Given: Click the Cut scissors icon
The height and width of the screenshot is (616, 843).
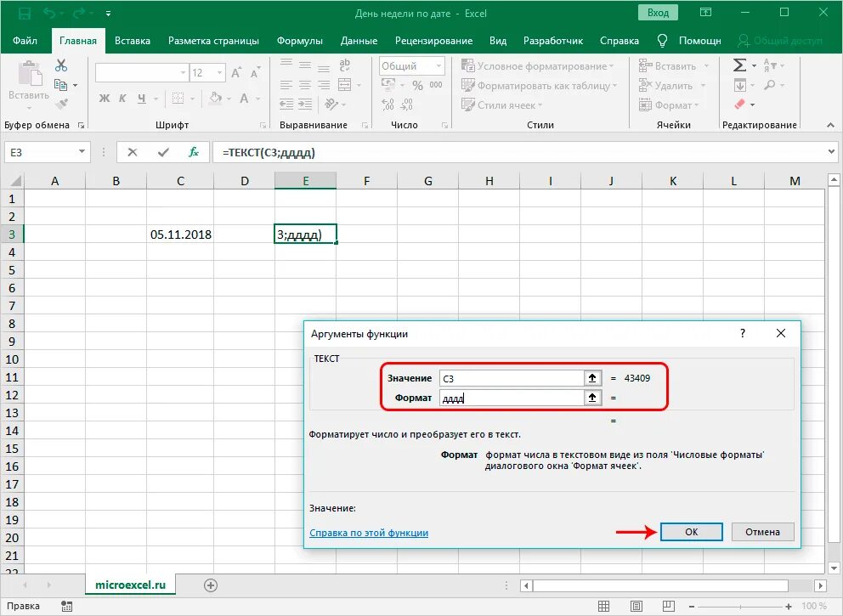Looking at the screenshot, I should coord(61,65).
